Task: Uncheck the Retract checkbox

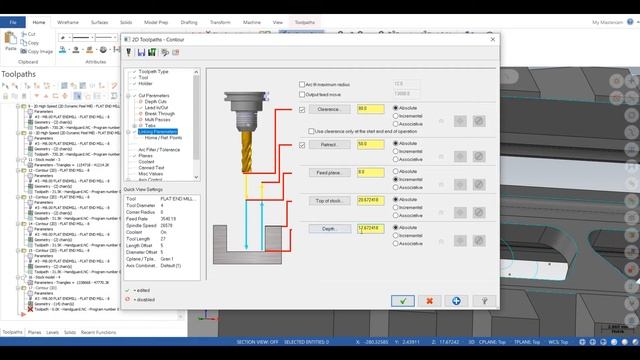Action: pos(302,145)
